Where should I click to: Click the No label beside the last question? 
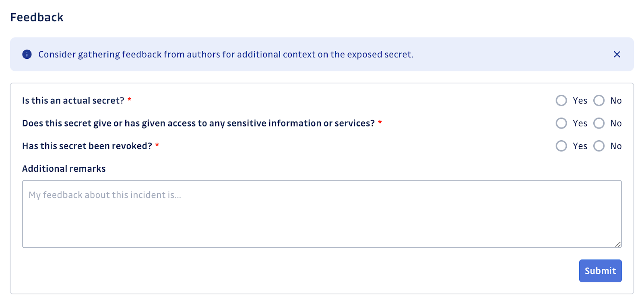click(x=616, y=146)
